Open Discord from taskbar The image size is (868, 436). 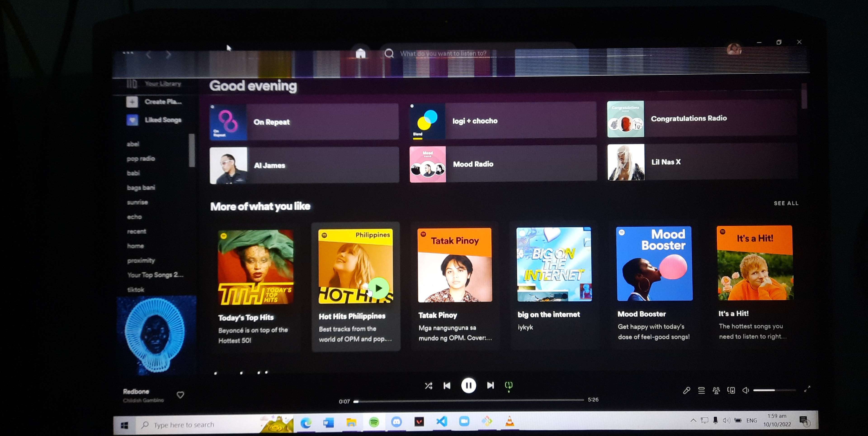click(396, 422)
